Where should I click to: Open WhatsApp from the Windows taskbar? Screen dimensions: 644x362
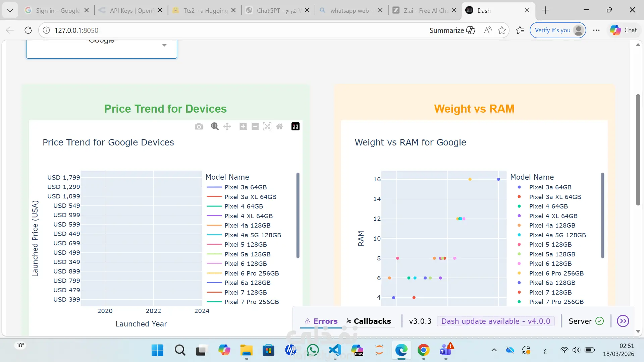point(313,350)
